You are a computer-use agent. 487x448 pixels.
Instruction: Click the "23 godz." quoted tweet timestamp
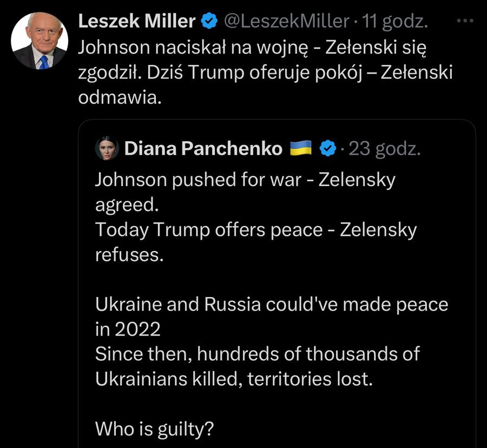[384, 148]
